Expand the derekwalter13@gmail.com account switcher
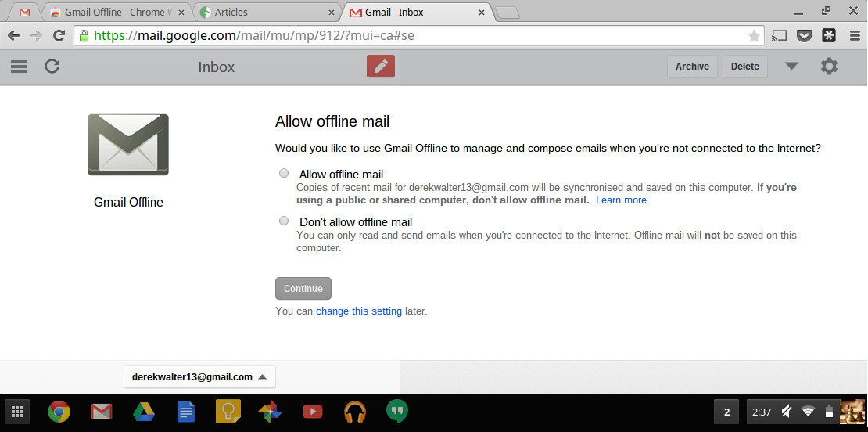The image size is (868, 432). (x=199, y=377)
